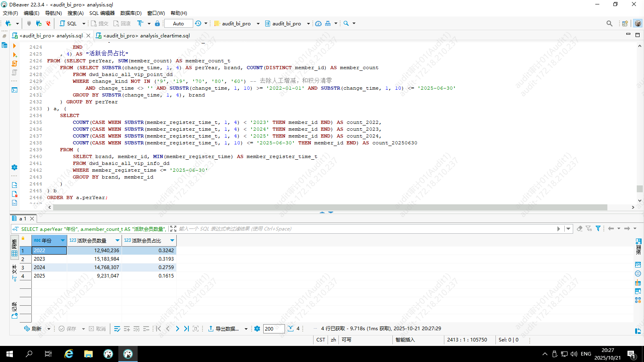644x362 pixels.
Task: Go to the next page of results
Action: [178, 329]
